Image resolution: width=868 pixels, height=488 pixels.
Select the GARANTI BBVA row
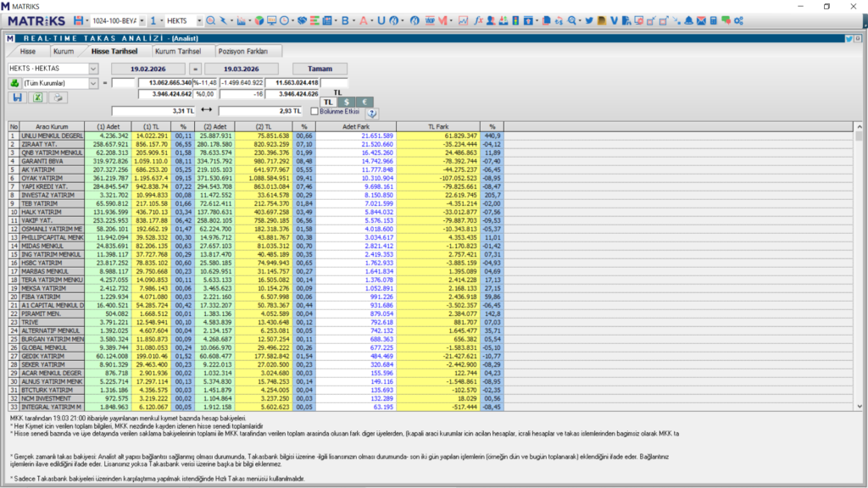click(256, 161)
